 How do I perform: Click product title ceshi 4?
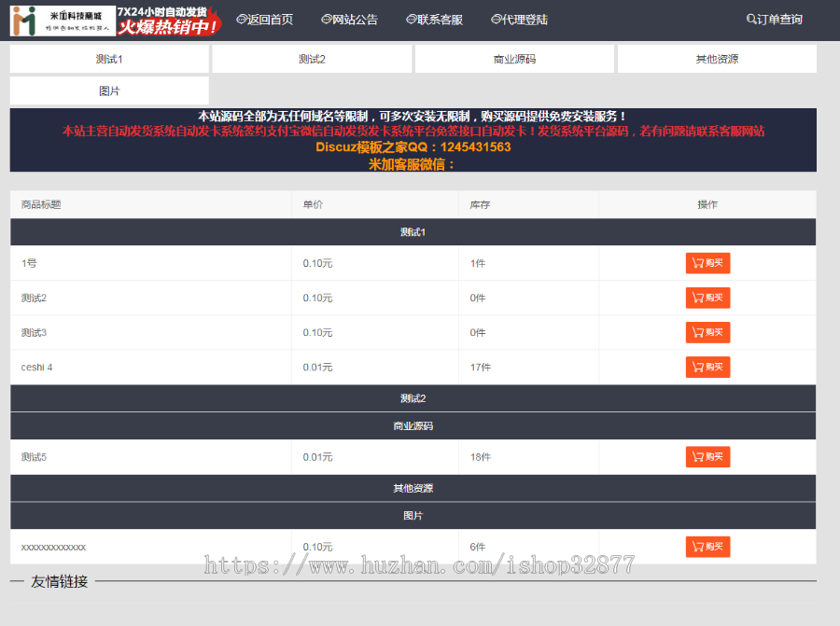[x=36, y=368]
